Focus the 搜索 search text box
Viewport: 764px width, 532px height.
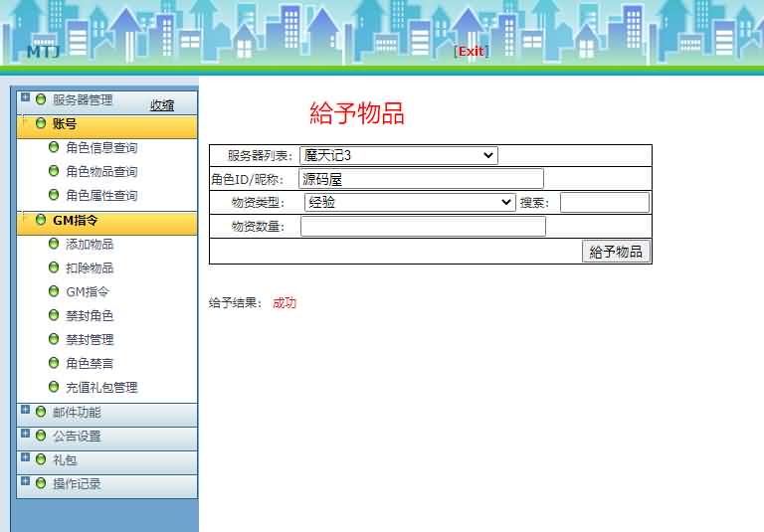pos(604,203)
